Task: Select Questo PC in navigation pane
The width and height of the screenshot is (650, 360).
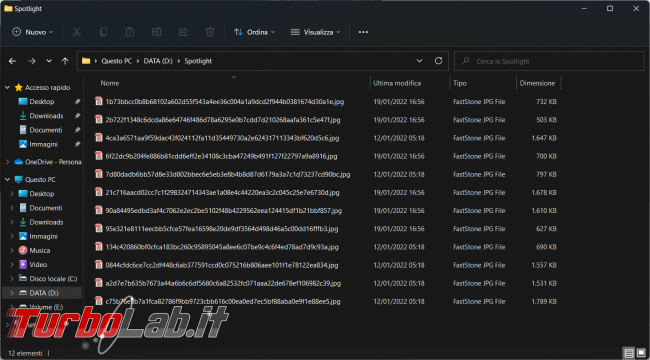Action: click(x=35, y=180)
